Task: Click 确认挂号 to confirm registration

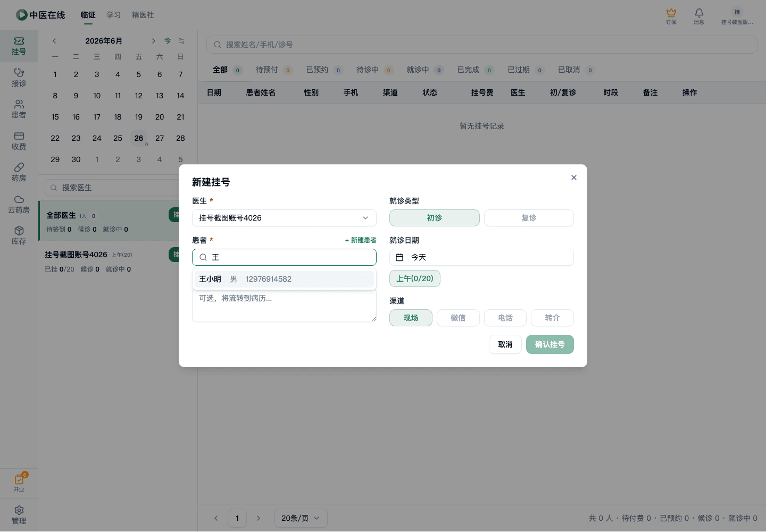Action: click(x=549, y=344)
